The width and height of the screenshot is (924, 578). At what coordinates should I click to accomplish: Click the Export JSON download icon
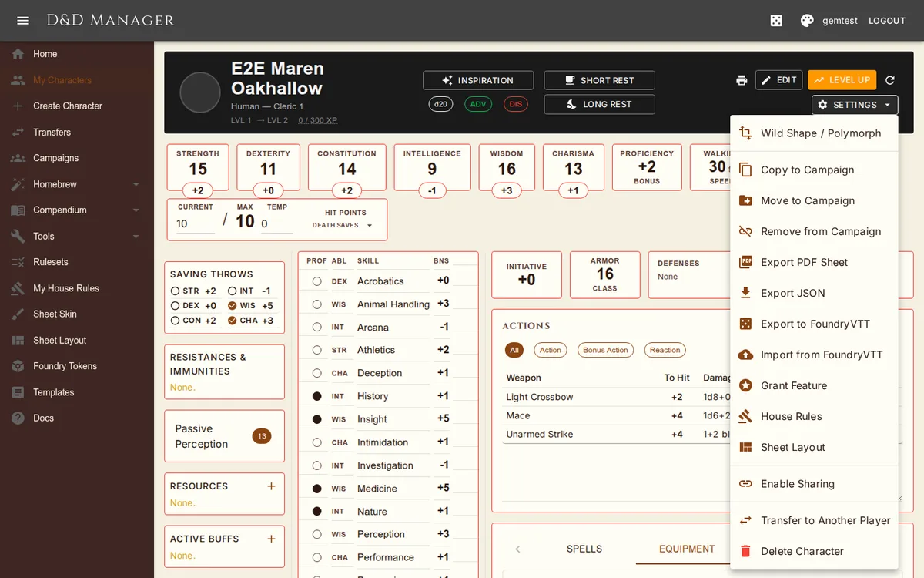coord(745,293)
